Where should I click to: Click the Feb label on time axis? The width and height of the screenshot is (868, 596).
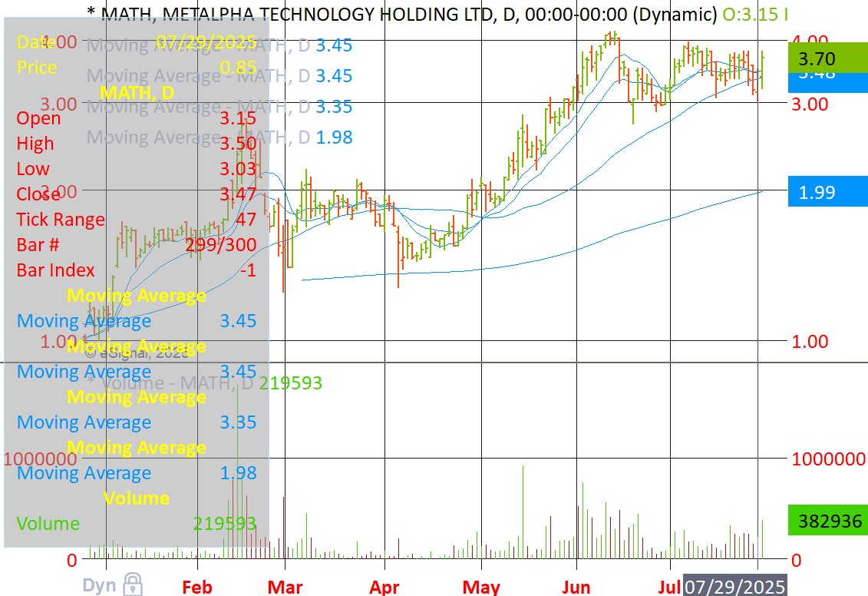click(197, 587)
